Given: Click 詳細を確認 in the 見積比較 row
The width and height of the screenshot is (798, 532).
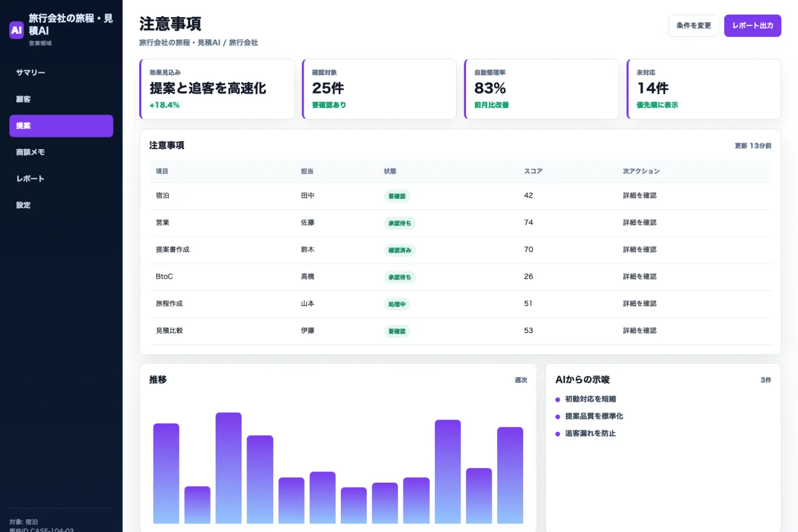Looking at the screenshot, I should coord(640,331).
